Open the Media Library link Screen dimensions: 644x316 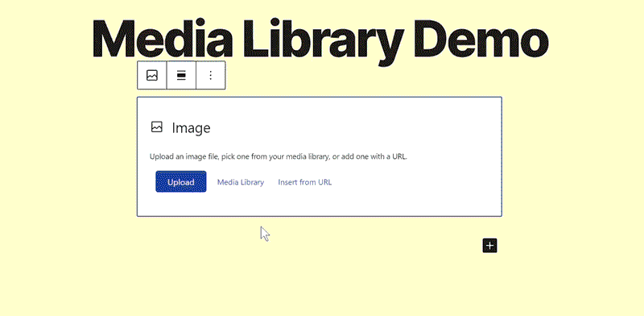(x=241, y=182)
